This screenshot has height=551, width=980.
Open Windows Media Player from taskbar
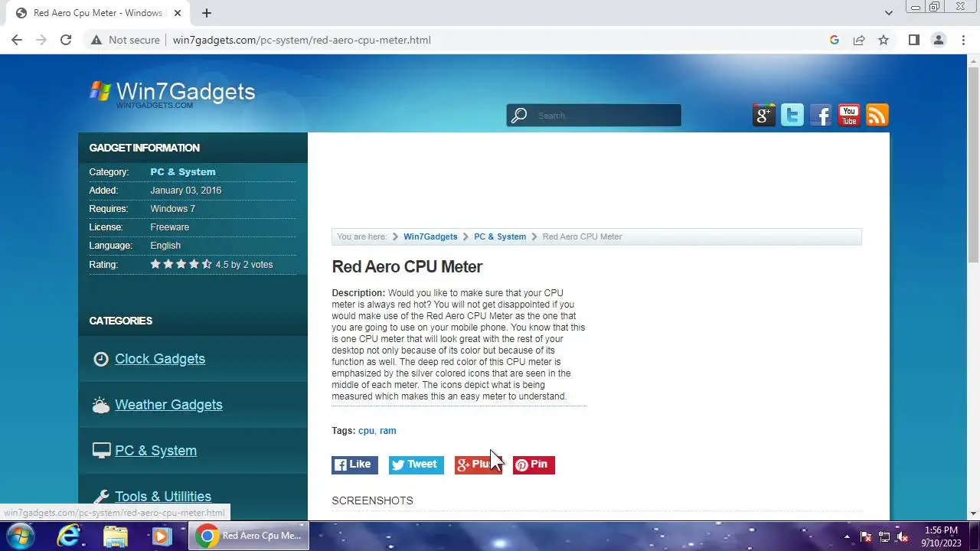point(161,536)
